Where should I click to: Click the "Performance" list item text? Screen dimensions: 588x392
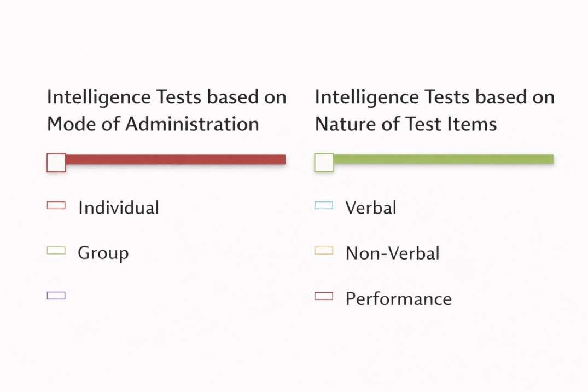[398, 299]
